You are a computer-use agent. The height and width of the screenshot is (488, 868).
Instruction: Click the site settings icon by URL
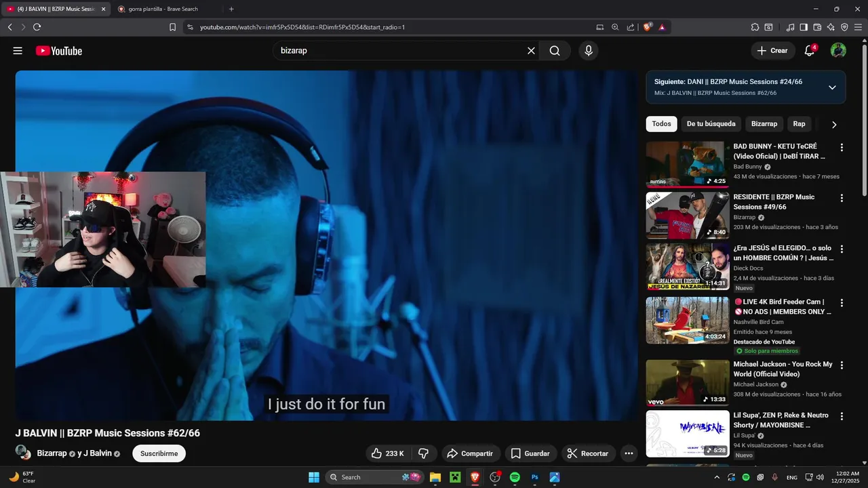[190, 27]
